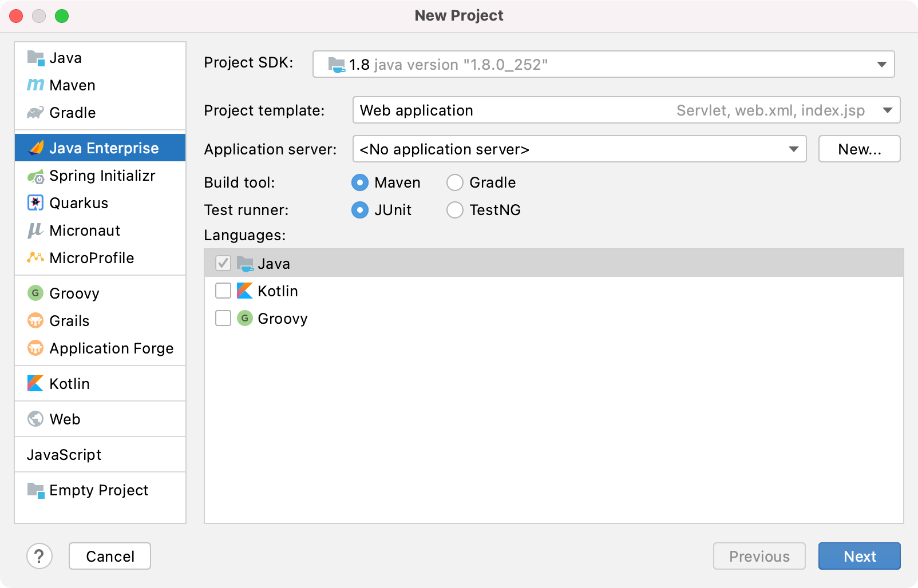Click the Java language folder icon
This screenshot has height=588, width=918.
point(245,264)
